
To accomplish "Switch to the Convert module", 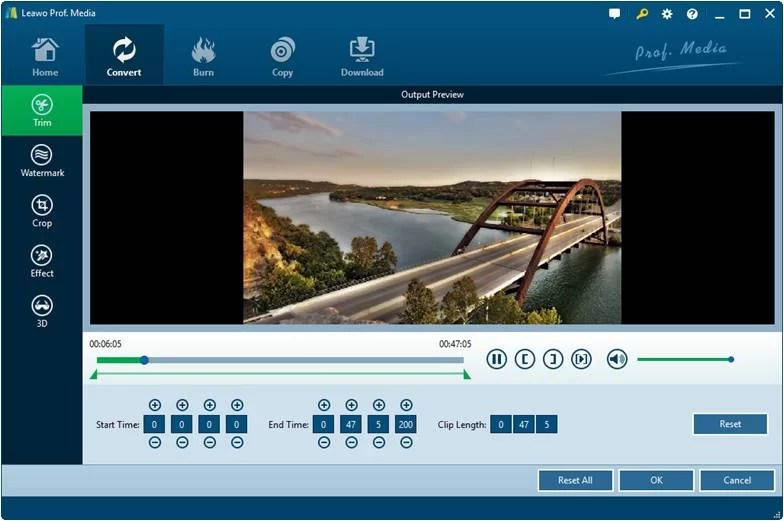I will click(124, 56).
